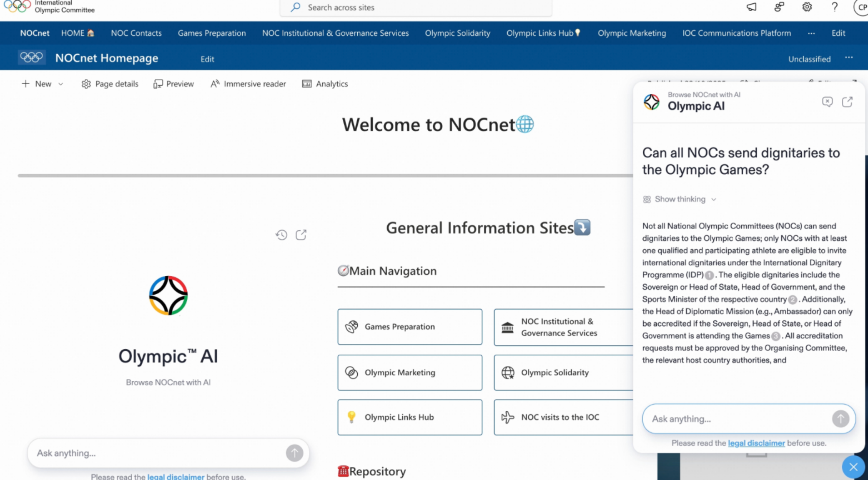868x480 pixels.
Task: Click the Search across sites field
Action: [x=417, y=7]
